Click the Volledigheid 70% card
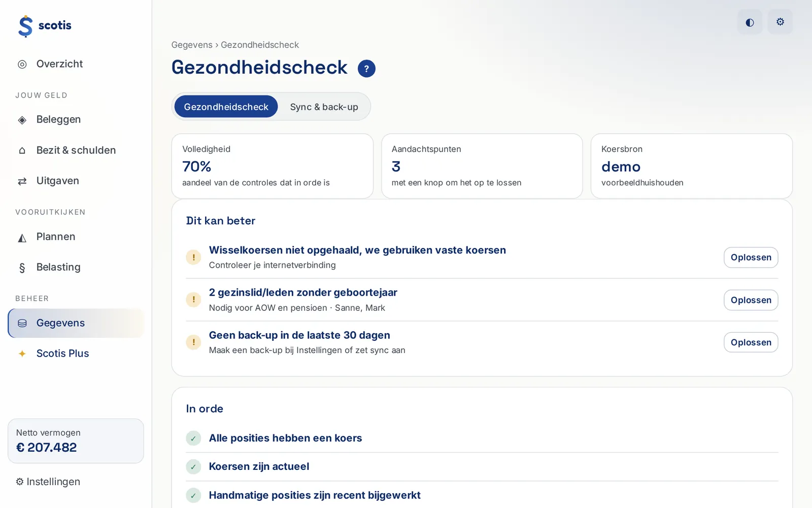Viewport: 812px width, 508px height. pyautogui.click(x=273, y=166)
